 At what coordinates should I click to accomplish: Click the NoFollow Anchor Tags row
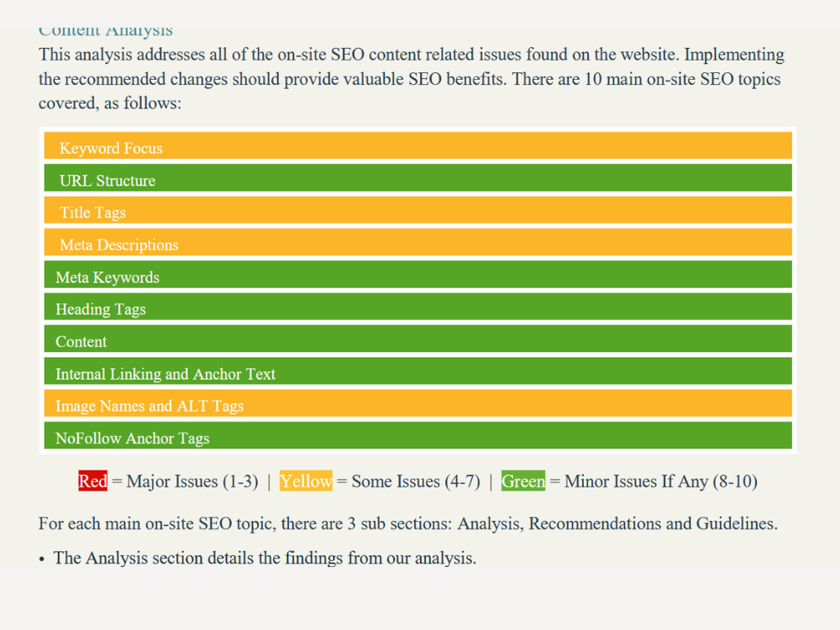pyautogui.click(x=417, y=435)
